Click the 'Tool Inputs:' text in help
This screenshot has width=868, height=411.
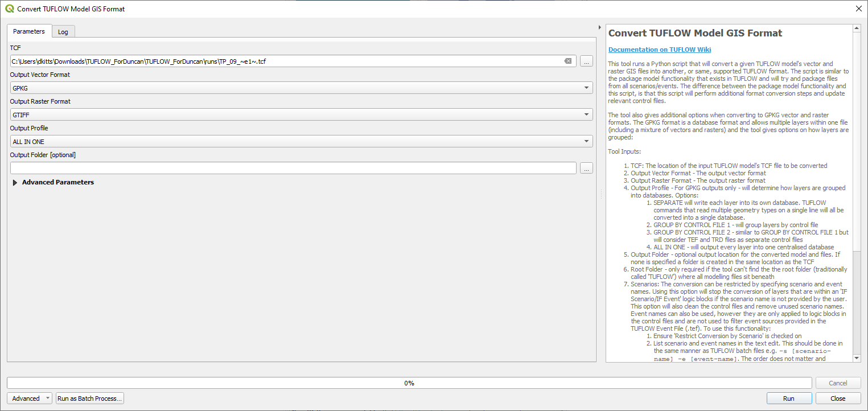tap(624, 151)
